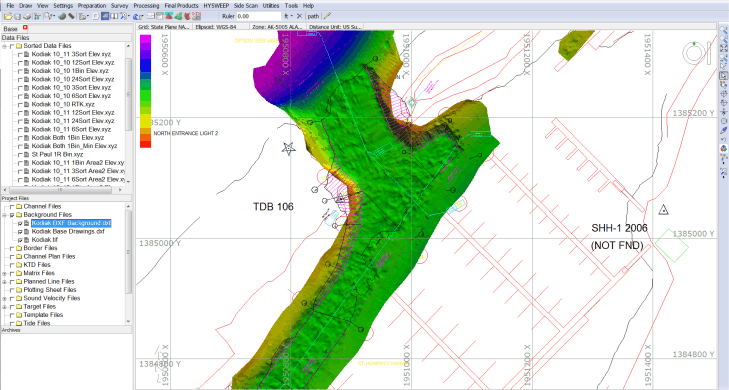
Task: Click the Ruler value input field
Action: [258, 16]
